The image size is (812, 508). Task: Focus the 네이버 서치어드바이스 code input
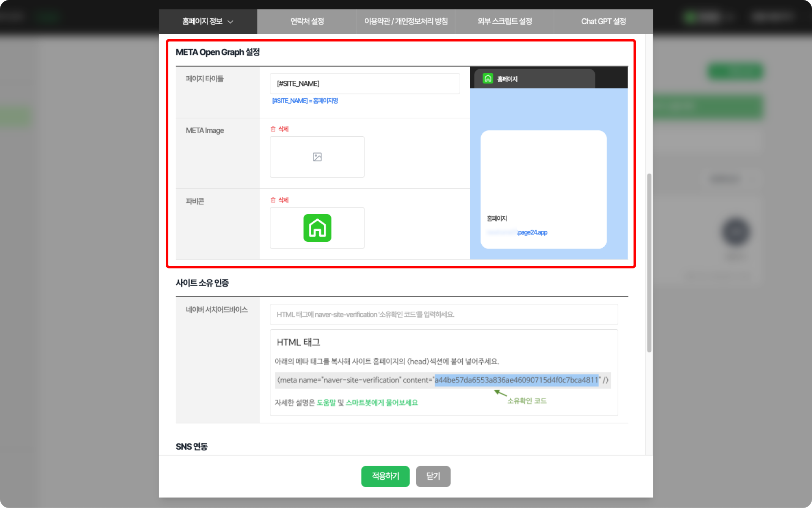click(444, 315)
